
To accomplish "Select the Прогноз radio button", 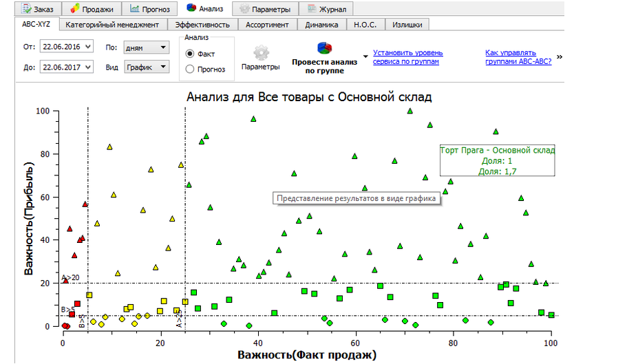I will pos(190,69).
